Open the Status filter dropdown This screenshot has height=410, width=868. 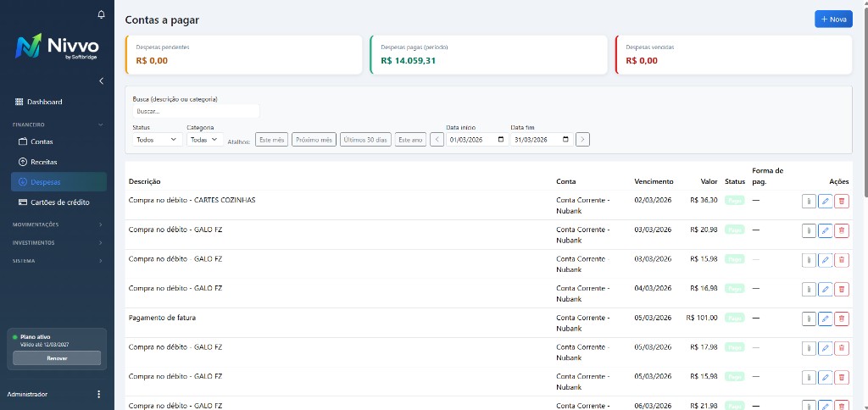[x=157, y=139]
